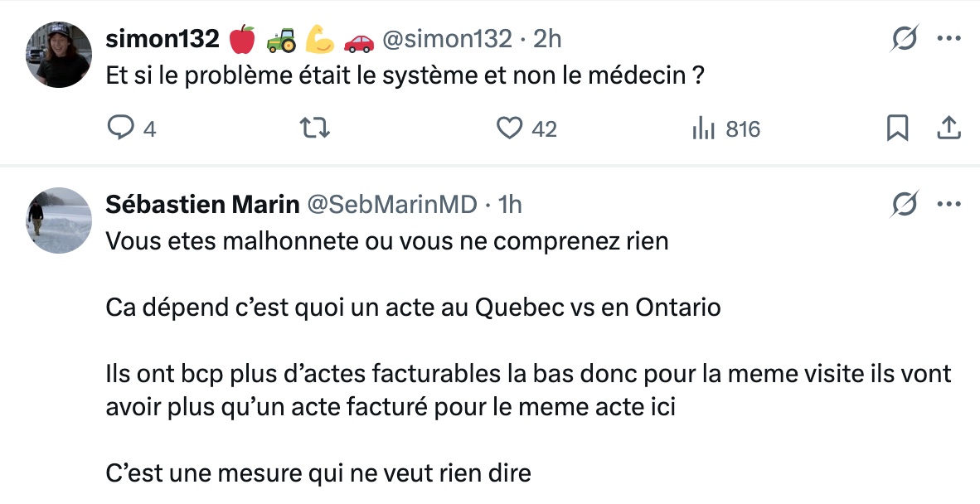Click the 1h timestamp on Sébastien's reply
The image size is (980, 504).
[509, 205]
